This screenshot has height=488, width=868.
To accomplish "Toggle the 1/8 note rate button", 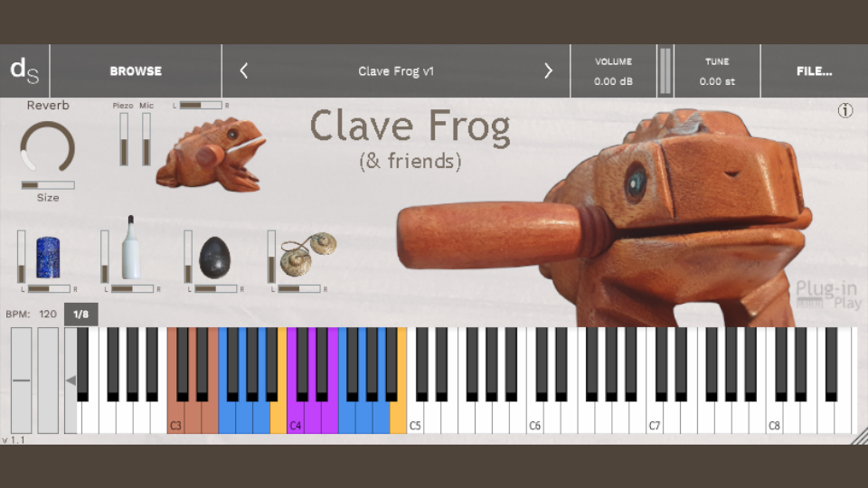I will tap(80, 314).
